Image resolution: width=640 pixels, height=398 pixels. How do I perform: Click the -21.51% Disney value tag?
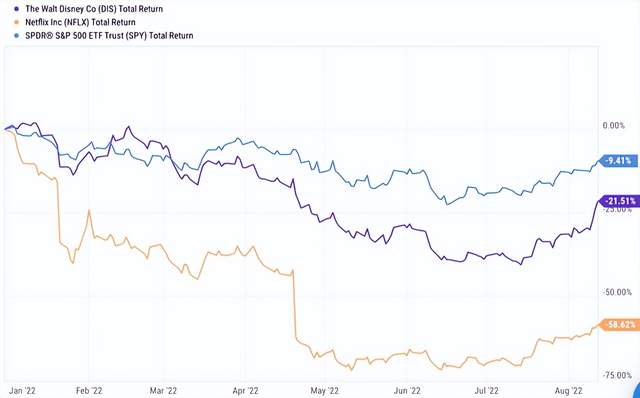pos(619,201)
